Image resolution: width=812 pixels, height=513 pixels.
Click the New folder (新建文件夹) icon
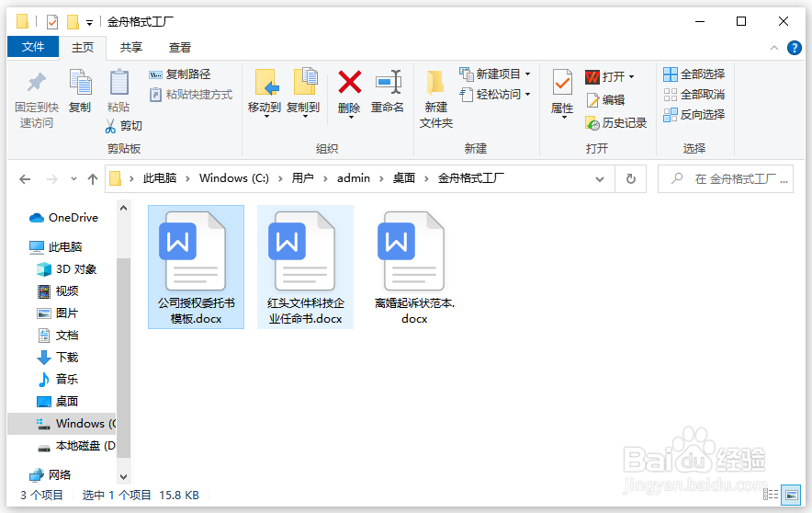click(x=435, y=84)
